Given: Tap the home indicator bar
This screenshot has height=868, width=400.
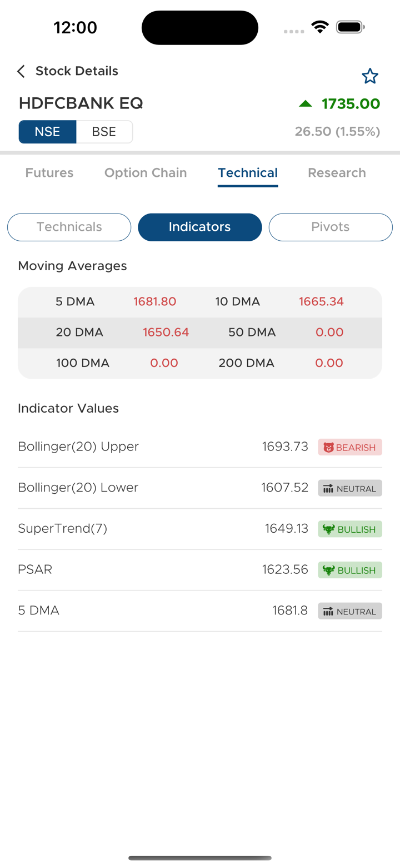Looking at the screenshot, I should (x=200, y=858).
